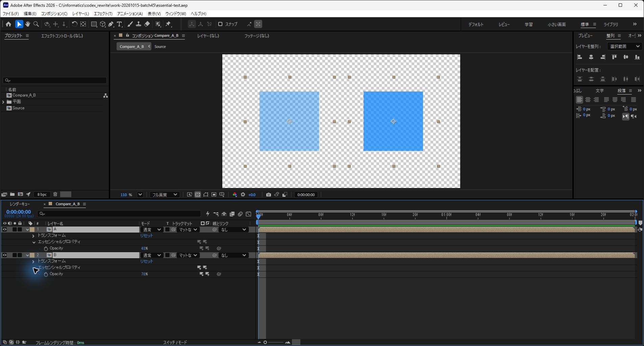644x346 pixels.
Task: Select the Hand tool
Action: tap(28, 24)
